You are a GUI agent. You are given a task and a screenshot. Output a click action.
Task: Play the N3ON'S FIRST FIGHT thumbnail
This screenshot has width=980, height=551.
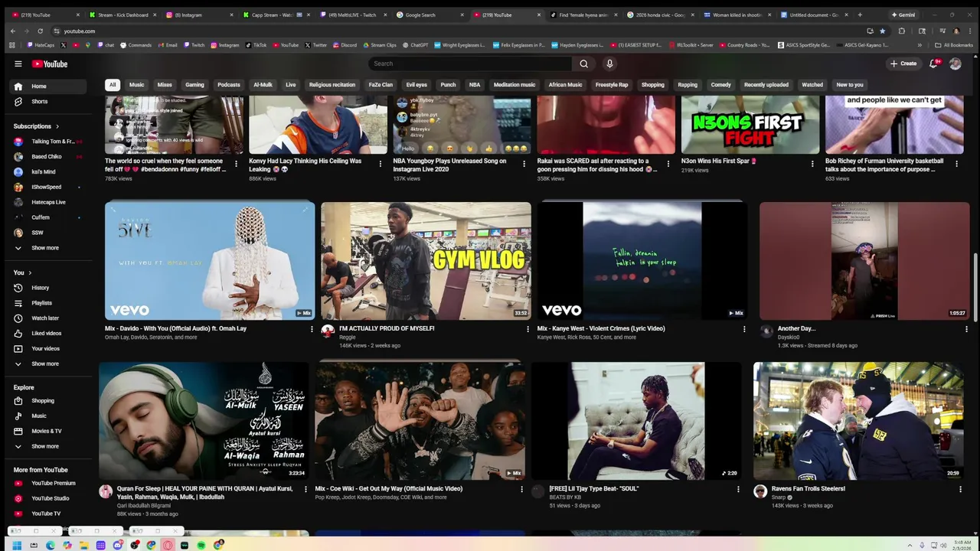[750, 125]
